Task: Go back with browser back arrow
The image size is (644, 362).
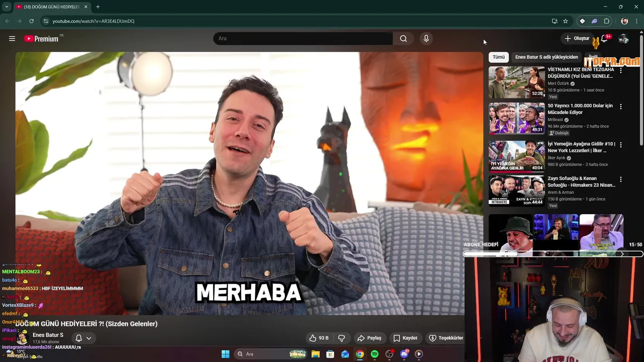Action: pyautogui.click(x=7, y=21)
